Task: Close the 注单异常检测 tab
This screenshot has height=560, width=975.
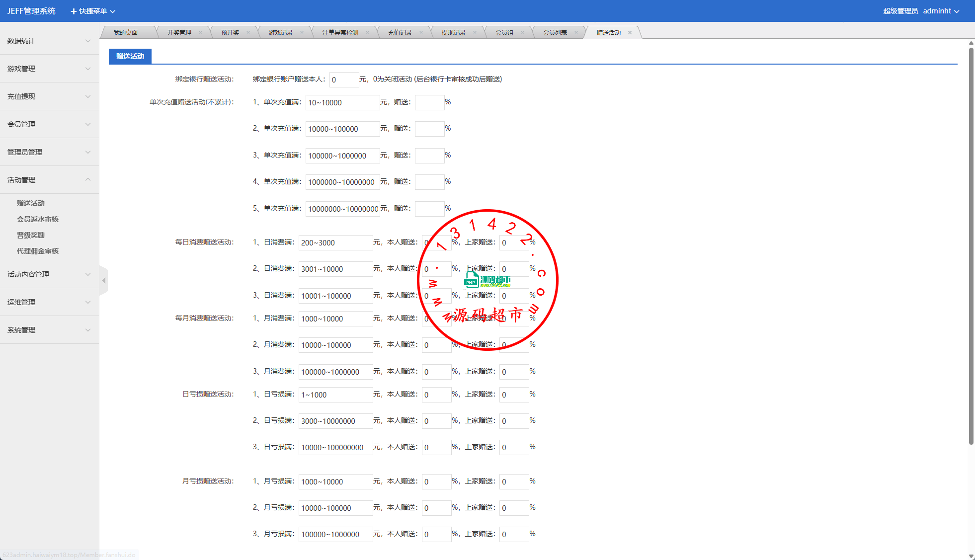Action: tap(367, 33)
